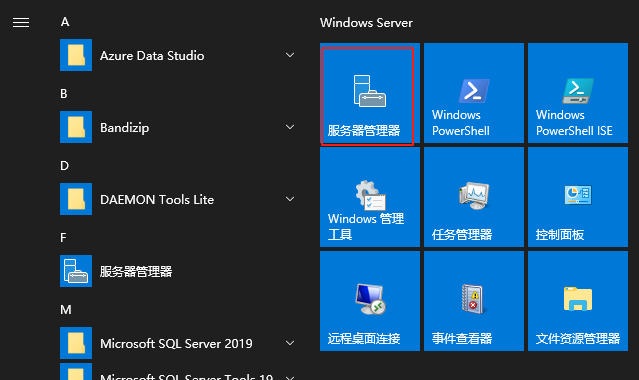639x380 pixels.
Task: Click the letter M section header
Action: 66,309
